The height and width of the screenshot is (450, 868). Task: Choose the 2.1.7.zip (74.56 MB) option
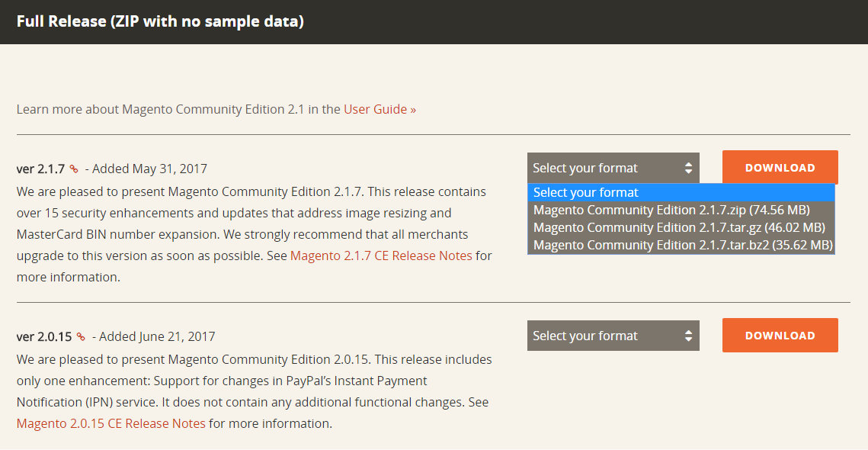671,210
